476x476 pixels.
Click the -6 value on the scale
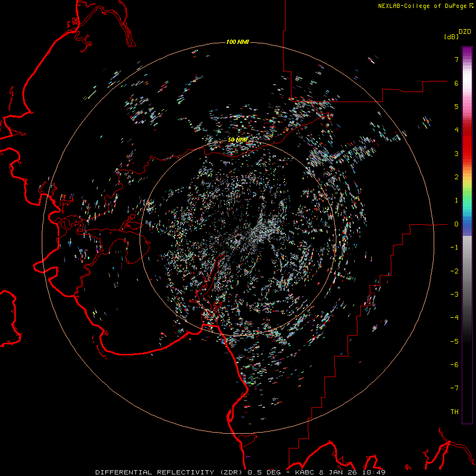(454, 364)
